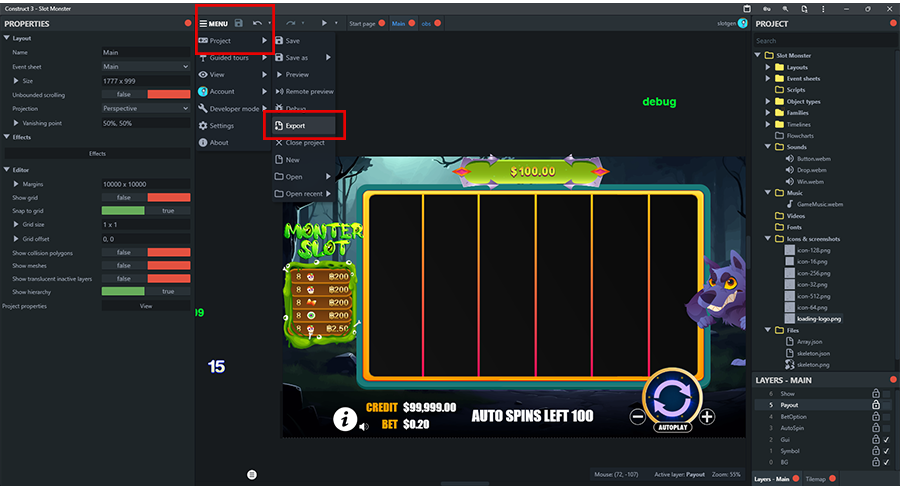Click the AUTOPLAY button in layout
Viewport: 900px width, 489px height.
673,427
